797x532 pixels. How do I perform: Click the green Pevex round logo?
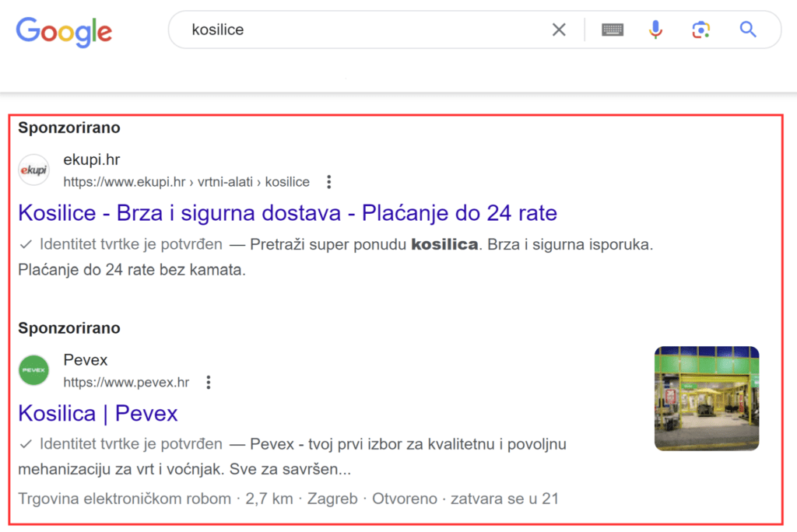33,370
